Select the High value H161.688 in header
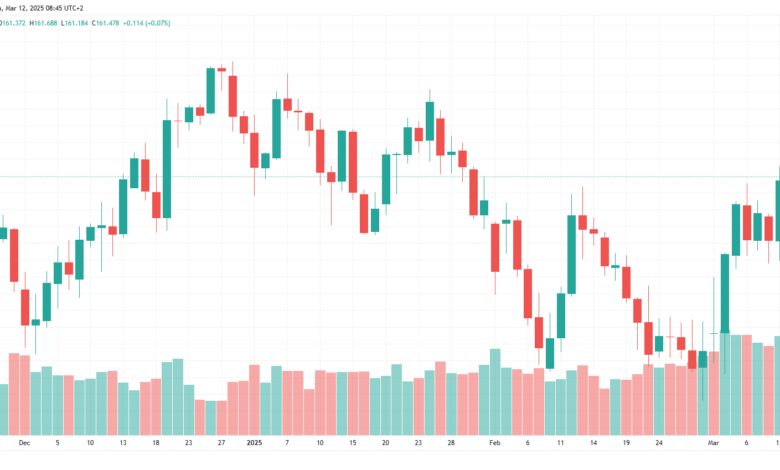 coord(43,23)
